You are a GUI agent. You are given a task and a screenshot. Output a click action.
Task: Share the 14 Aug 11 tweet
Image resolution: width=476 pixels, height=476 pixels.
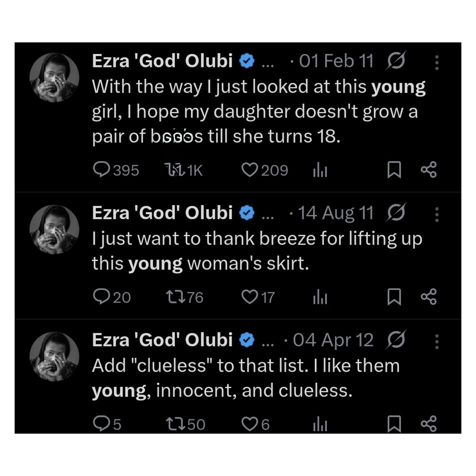click(429, 296)
